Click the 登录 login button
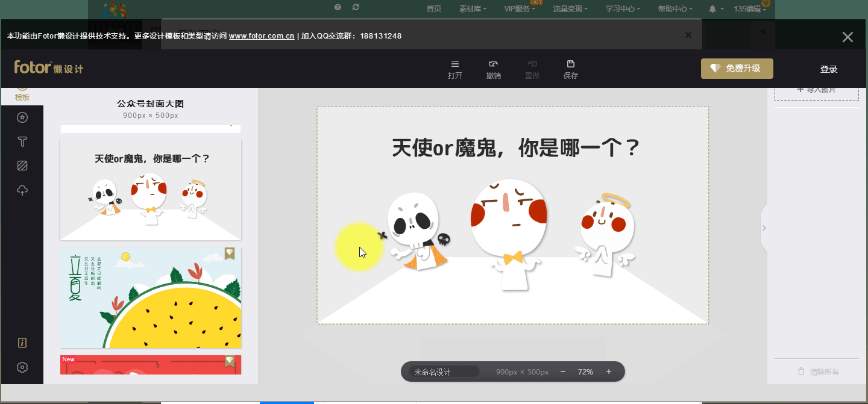The height and width of the screenshot is (404, 868). pyautogui.click(x=828, y=69)
